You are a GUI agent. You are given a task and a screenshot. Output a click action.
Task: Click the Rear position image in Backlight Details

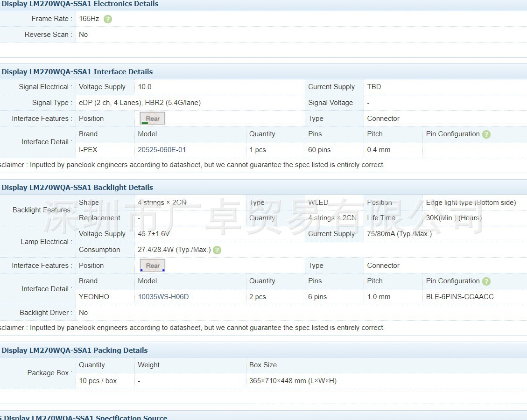[x=152, y=265]
